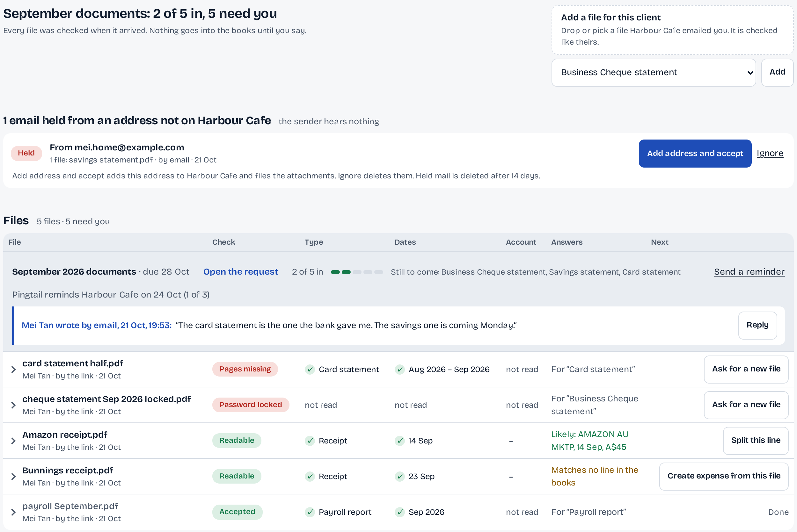The height and width of the screenshot is (532, 797).
Task: Send a reminder to Harbour Cafe
Action: (x=749, y=272)
